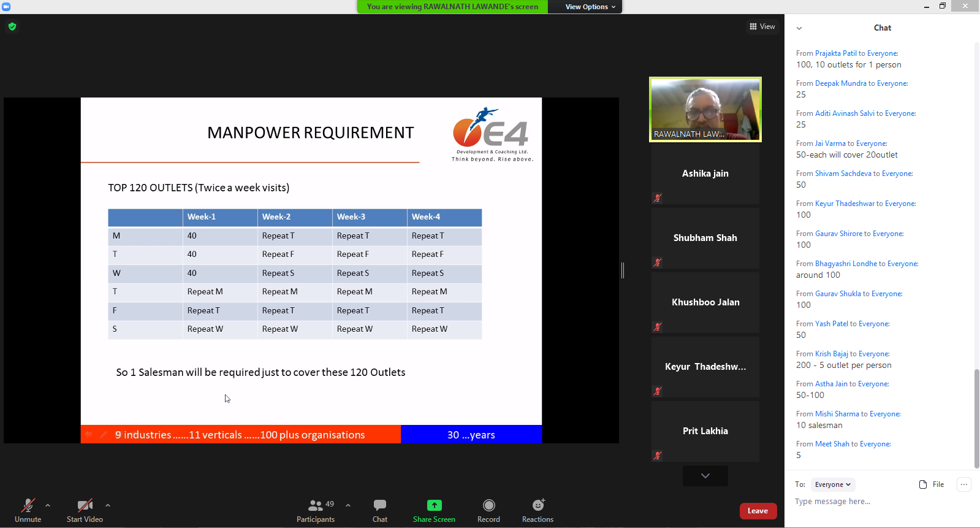Click the chat panel scrollbar

[x=976, y=417]
